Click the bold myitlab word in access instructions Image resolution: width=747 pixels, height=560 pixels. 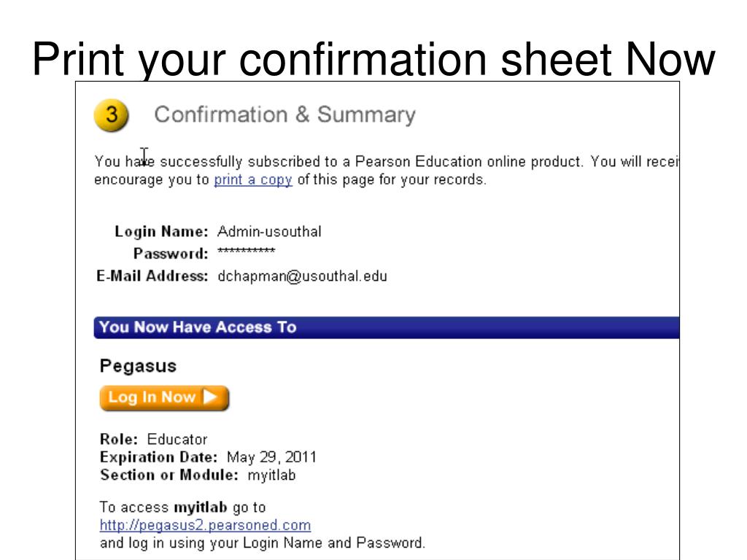tap(201, 507)
